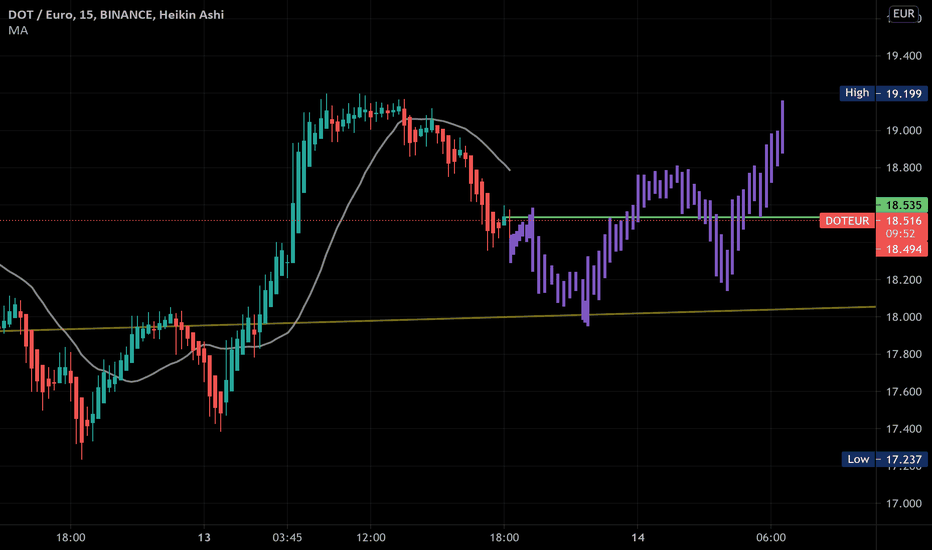
Task: Click the 17.600 price axis value
Action: pos(903,392)
